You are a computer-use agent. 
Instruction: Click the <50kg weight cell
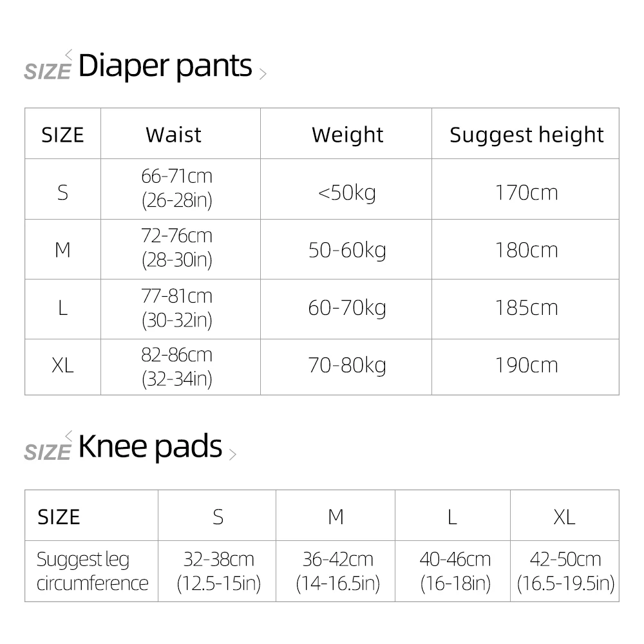pos(347,192)
